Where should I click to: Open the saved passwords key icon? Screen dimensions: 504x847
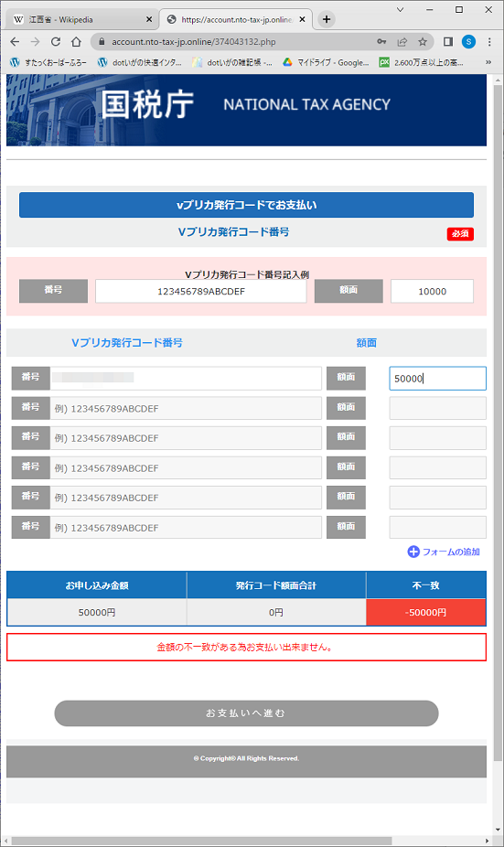pos(381,41)
